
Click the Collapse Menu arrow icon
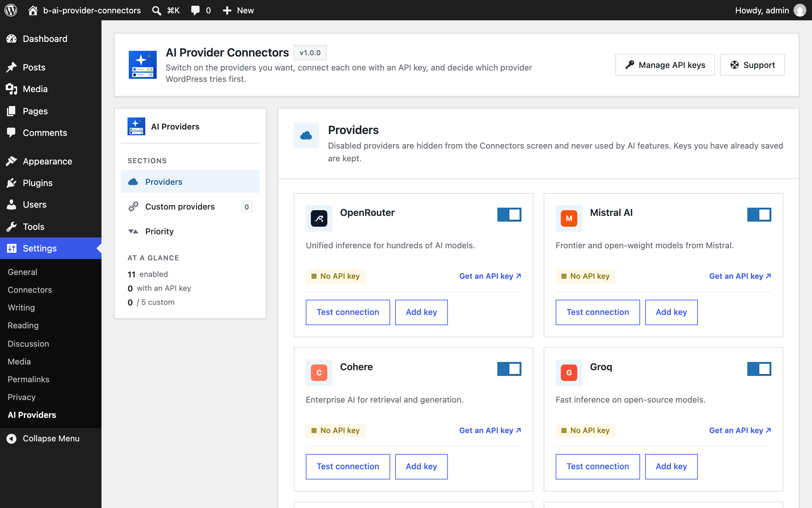tap(11, 438)
